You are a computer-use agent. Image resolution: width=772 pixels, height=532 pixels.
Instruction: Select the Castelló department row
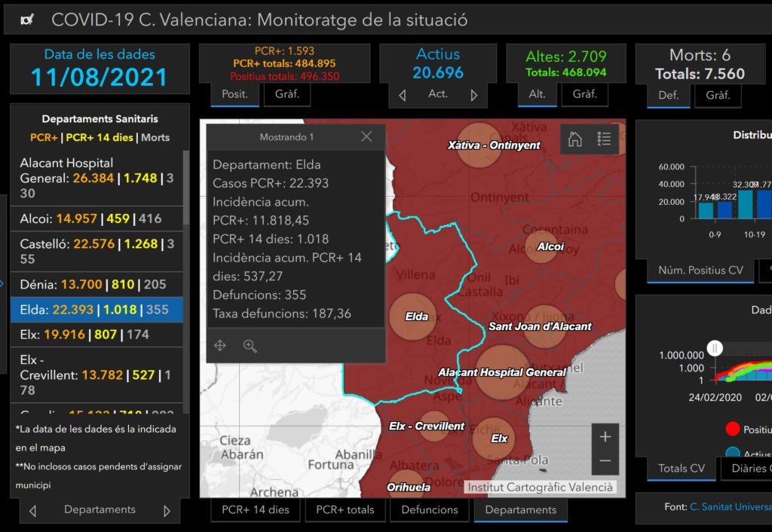click(x=96, y=252)
